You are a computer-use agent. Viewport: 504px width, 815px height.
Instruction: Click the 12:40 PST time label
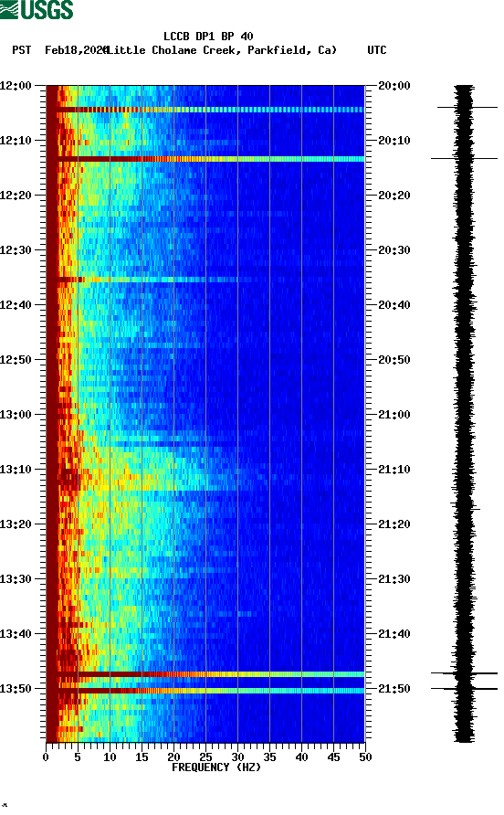pos(16,305)
